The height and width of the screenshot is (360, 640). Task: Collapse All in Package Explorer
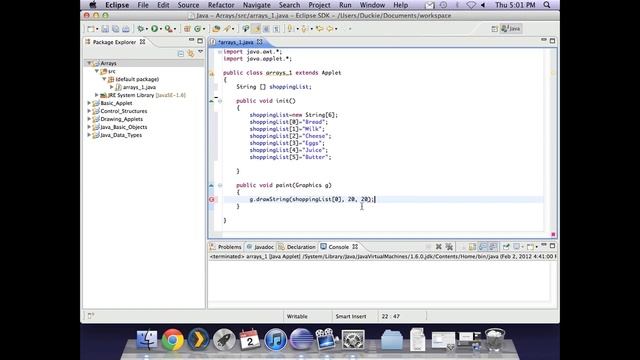point(181,53)
